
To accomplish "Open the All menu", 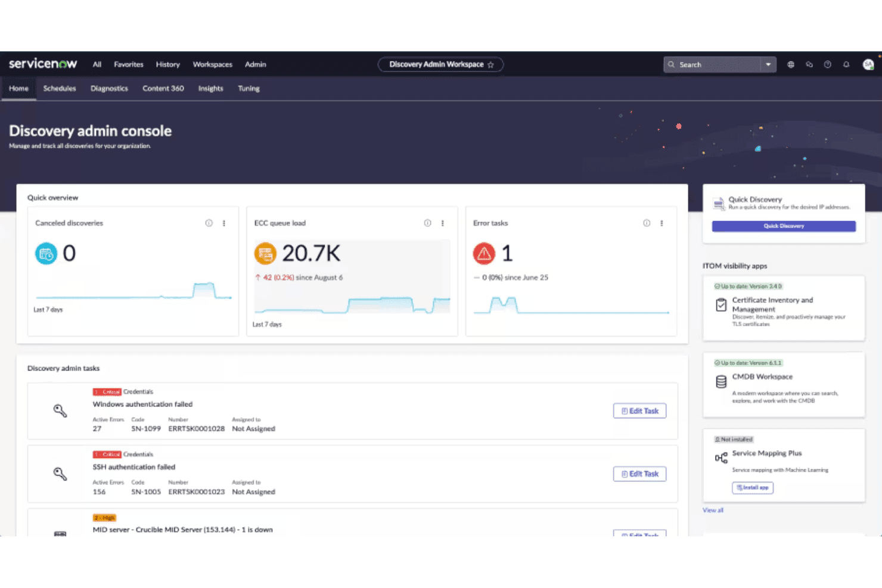I will 97,64.
